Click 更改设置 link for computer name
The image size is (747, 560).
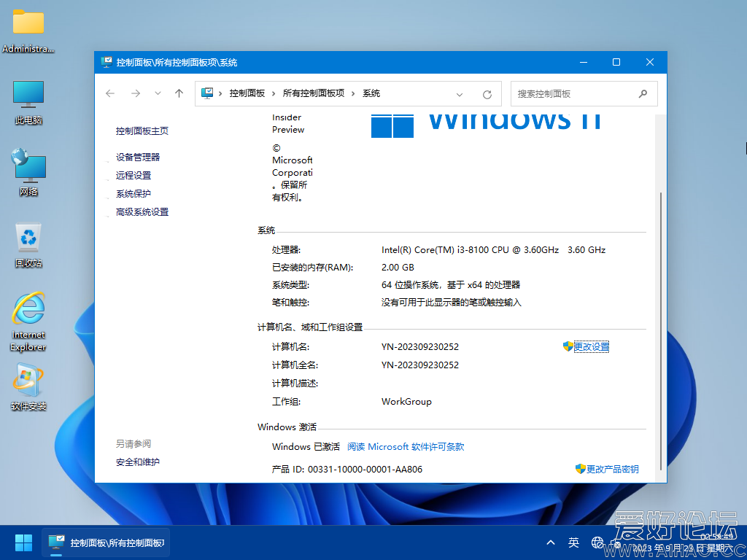point(591,346)
